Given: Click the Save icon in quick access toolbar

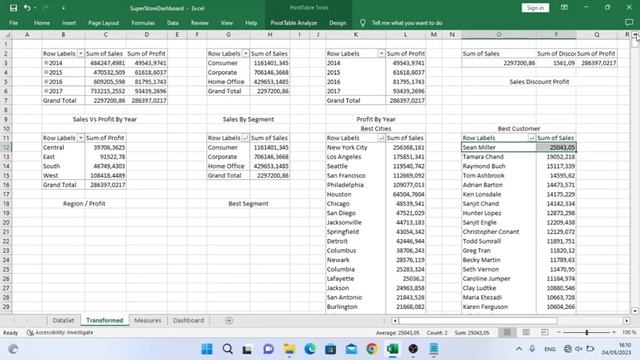Looking at the screenshot, I should tap(13, 8).
